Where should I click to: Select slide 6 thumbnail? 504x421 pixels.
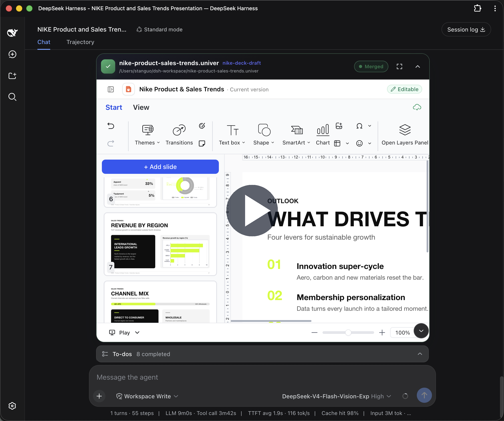pos(160,192)
